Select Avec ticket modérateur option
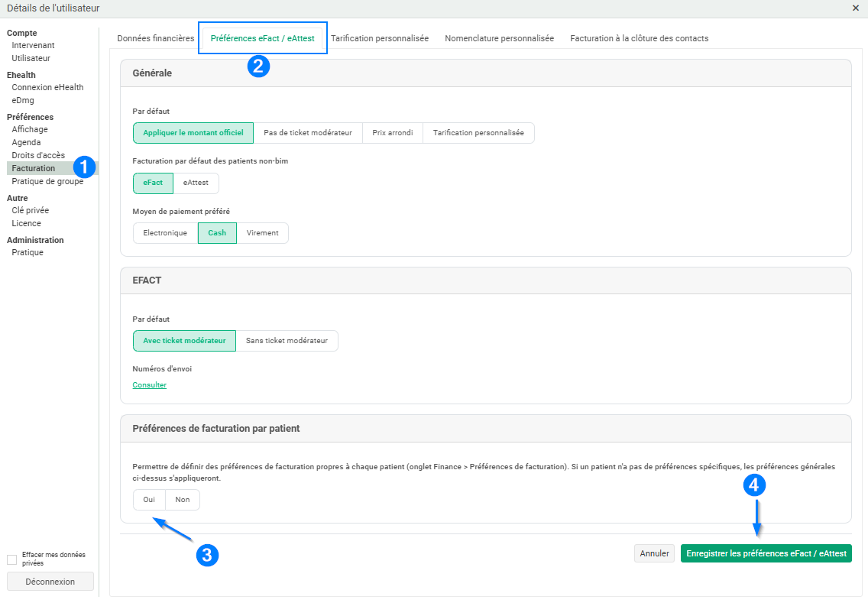Viewport: 868px width, 603px height. point(184,341)
